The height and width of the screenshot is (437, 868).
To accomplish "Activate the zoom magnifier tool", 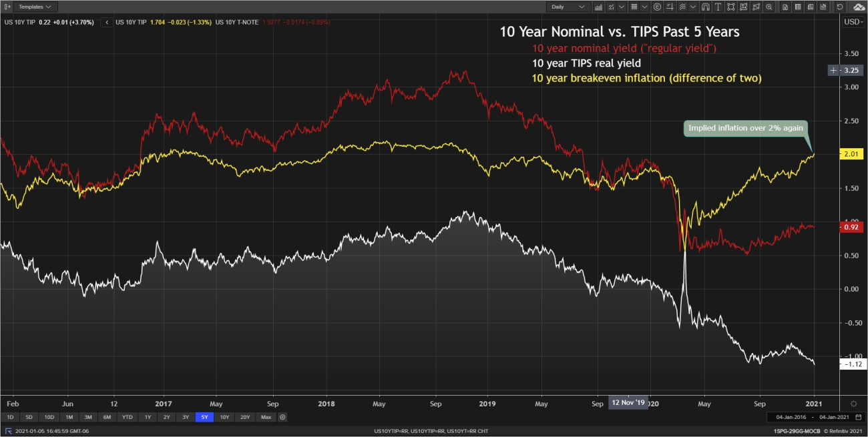I will [x=769, y=7].
